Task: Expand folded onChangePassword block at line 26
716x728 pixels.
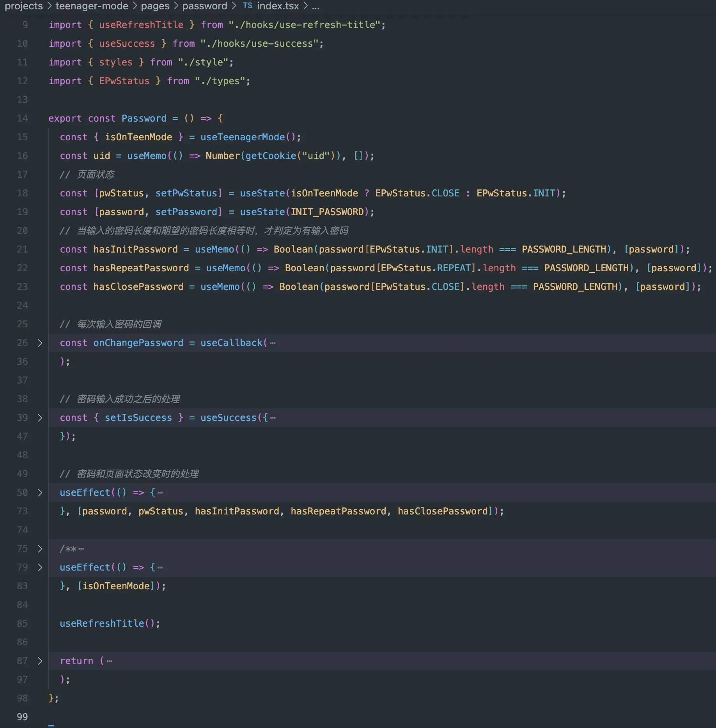Action: pos(40,343)
